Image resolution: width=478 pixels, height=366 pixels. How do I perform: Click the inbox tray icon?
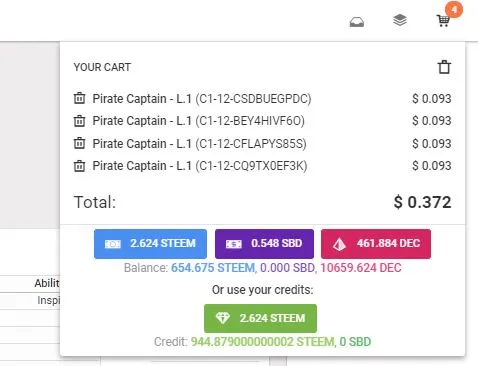[357, 22]
